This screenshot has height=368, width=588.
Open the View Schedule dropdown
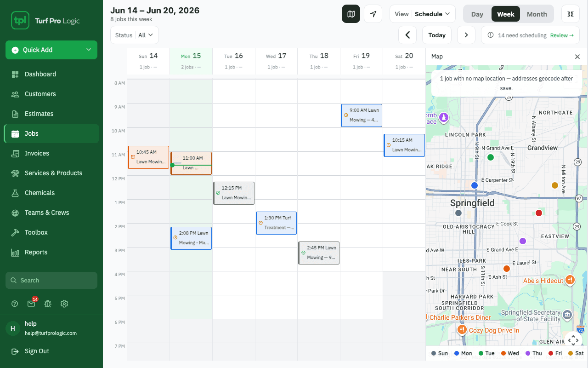click(423, 14)
